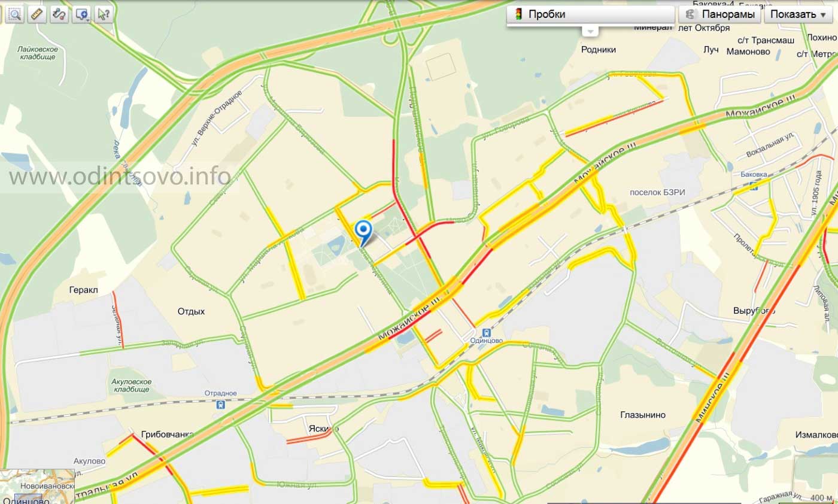This screenshot has height=504, width=838.
Task: Click the Грибовчанка locality label
Action: click(168, 434)
